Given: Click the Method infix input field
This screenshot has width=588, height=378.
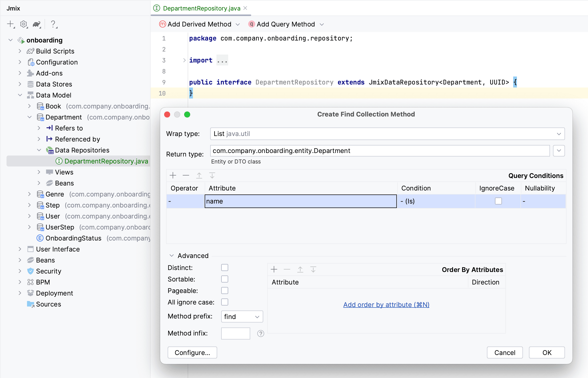Looking at the screenshot, I should coord(235,333).
